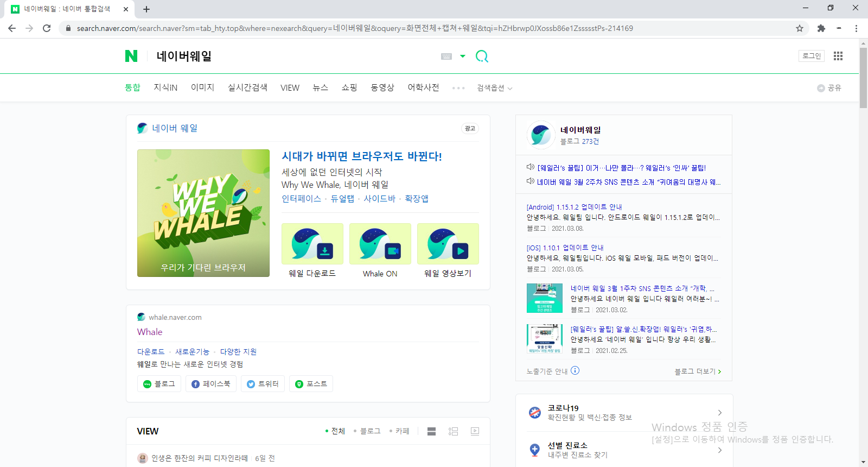This screenshot has height=467, width=868.
Task: Expand the 검색옵션 dropdown
Action: (x=494, y=88)
